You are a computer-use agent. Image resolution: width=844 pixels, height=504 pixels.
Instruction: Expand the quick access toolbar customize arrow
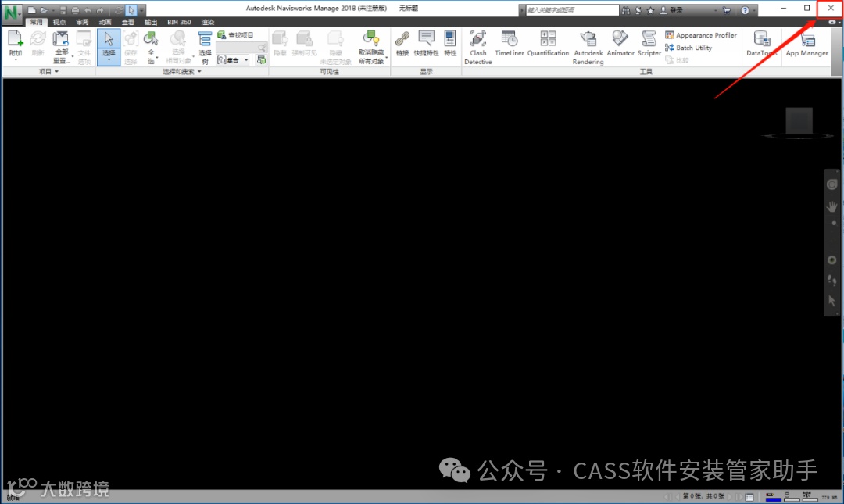point(141,10)
